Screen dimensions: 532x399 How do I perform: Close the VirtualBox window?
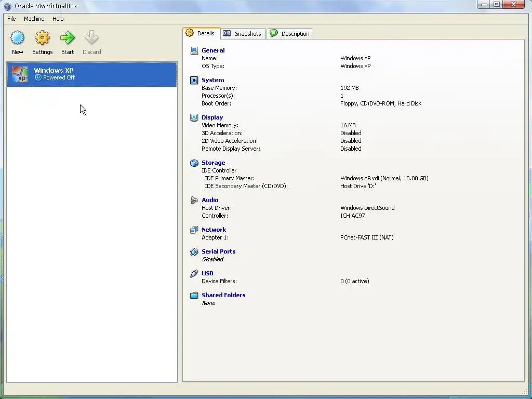(x=514, y=4)
